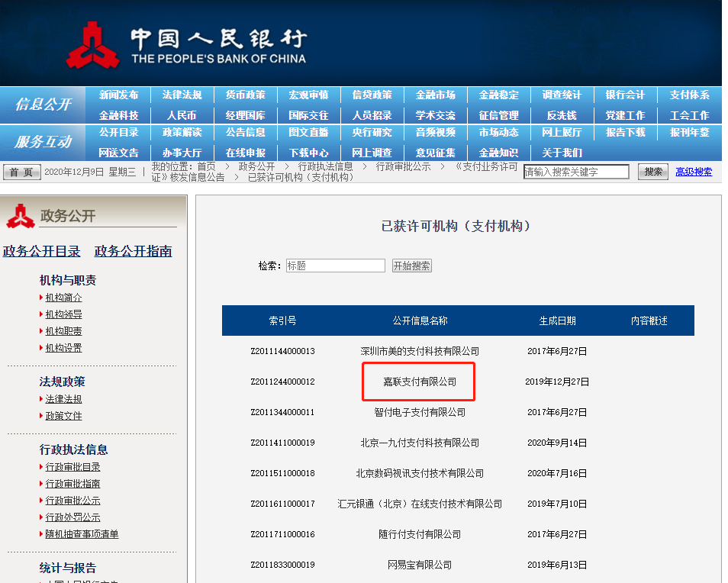Open 北京一九付支付科技有限公司 entry
728x583 pixels.
(420, 443)
